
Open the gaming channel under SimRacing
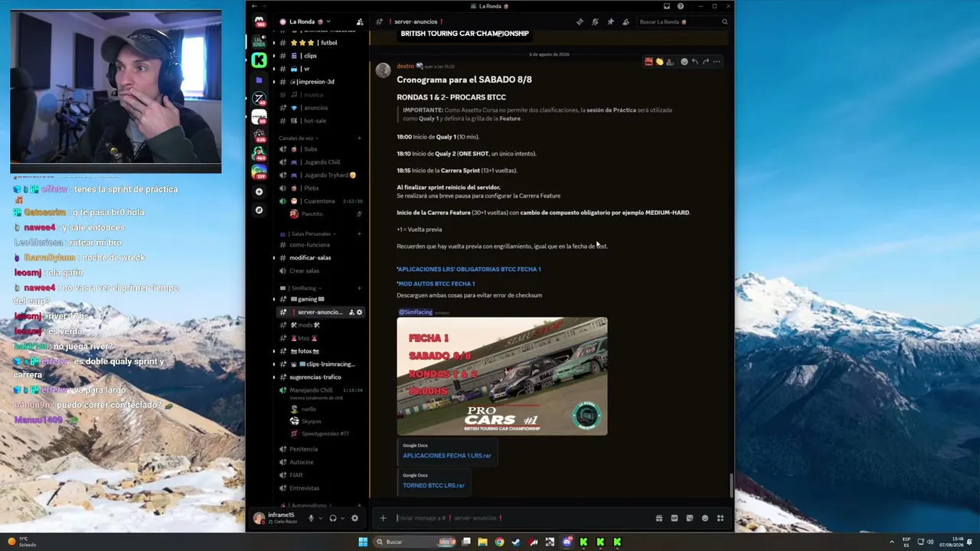320,299
